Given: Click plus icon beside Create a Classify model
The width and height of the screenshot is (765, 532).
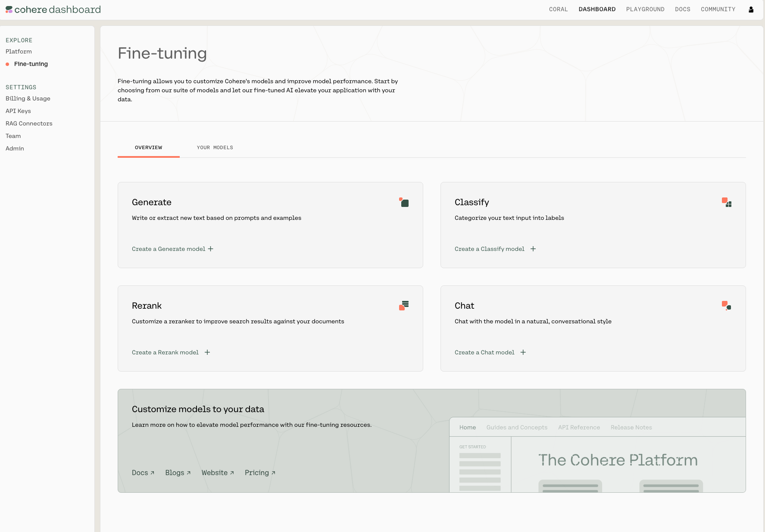Looking at the screenshot, I should (533, 249).
